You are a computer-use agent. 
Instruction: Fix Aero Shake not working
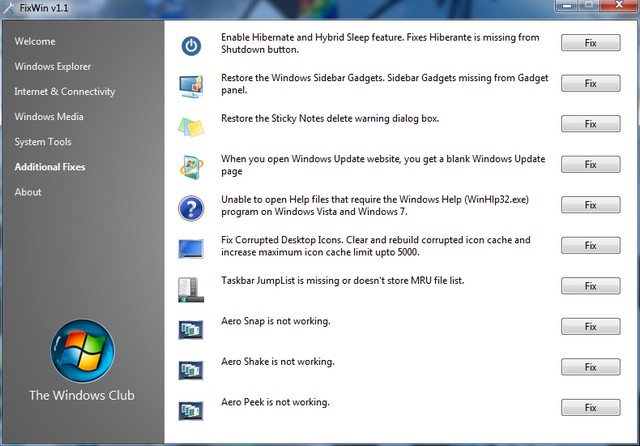(x=591, y=367)
